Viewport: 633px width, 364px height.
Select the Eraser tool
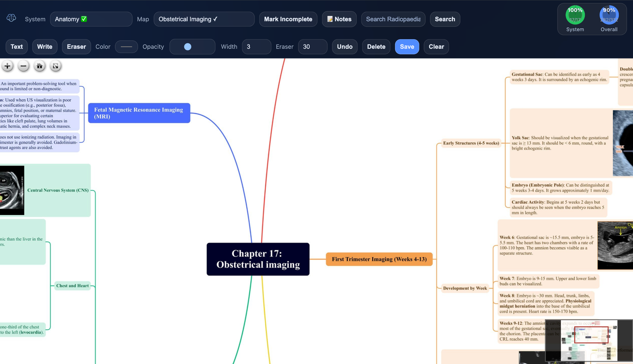(x=76, y=47)
